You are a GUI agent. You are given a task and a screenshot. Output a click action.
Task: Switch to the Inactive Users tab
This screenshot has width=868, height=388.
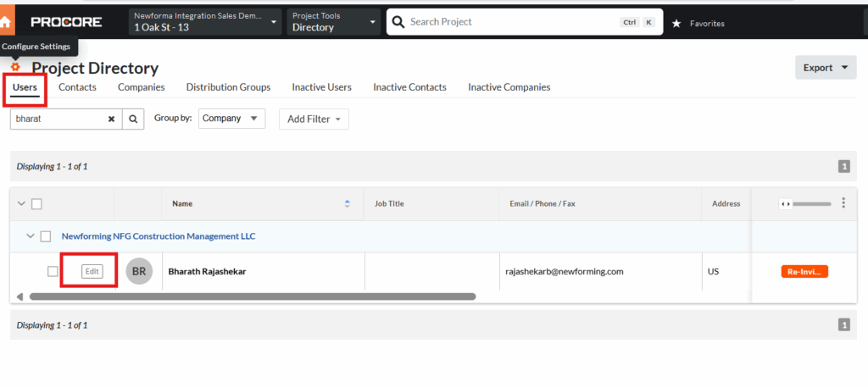(321, 87)
